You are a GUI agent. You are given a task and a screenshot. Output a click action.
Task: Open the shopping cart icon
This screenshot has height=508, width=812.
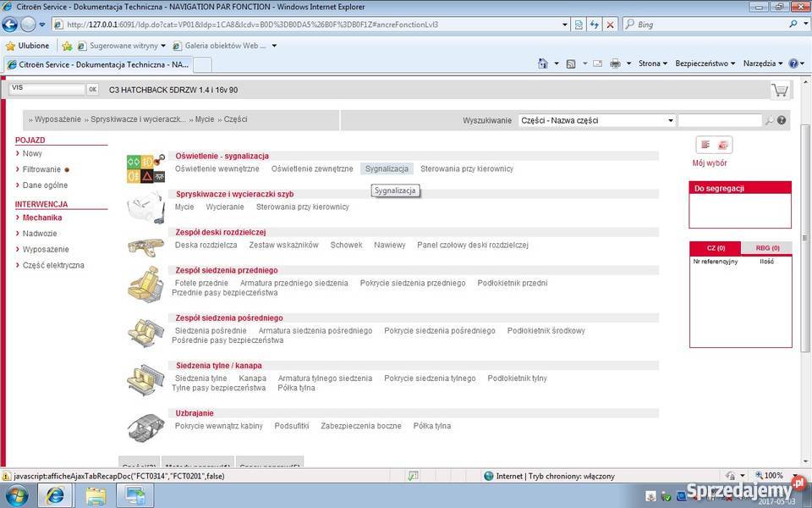pyautogui.click(x=779, y=90)
